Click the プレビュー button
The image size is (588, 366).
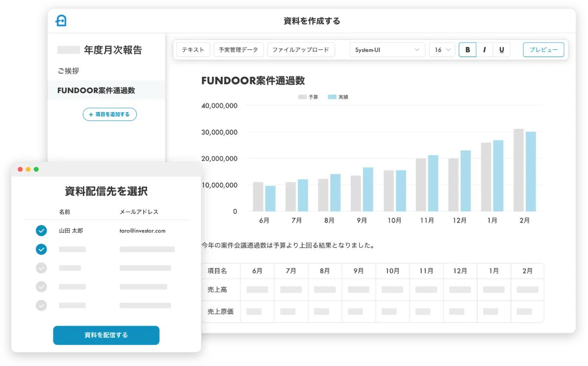(x=543, y=49)
